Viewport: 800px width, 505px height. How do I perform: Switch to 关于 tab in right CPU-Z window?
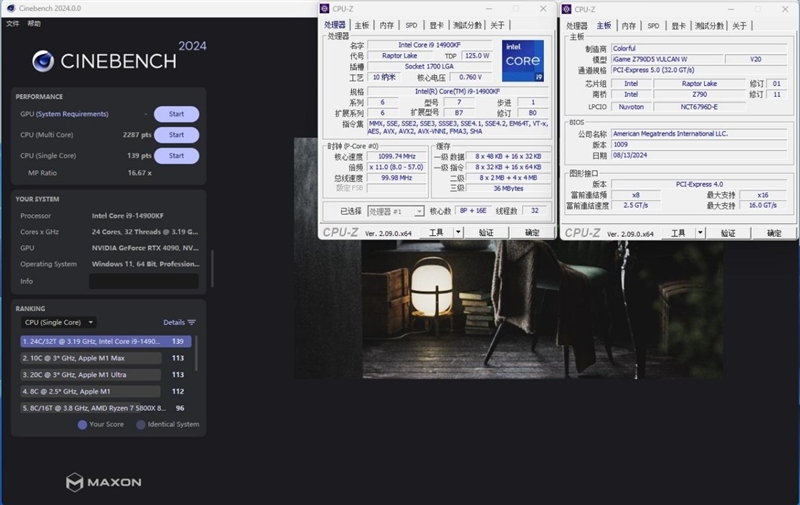click(739, 26)
